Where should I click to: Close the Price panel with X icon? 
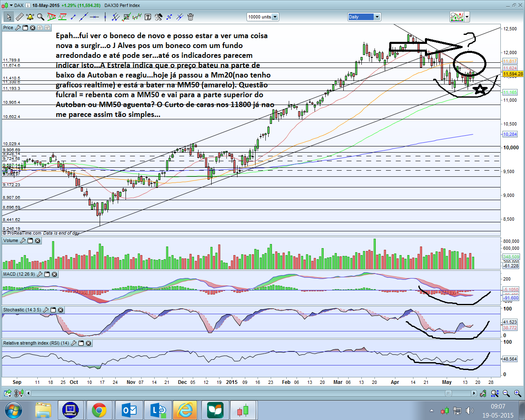click(32, 27)
